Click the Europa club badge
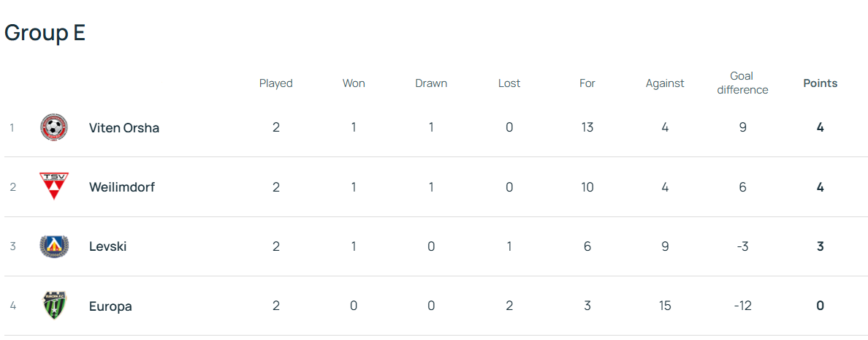This screenshot has height=340, width=868. 54,306
